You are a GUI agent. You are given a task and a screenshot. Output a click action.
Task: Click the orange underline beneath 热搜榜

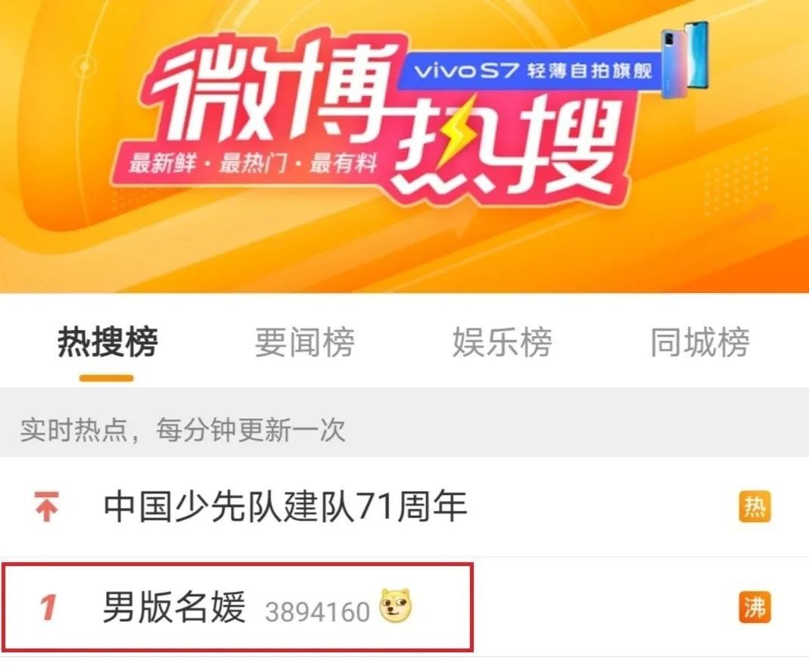click(106, 378)
